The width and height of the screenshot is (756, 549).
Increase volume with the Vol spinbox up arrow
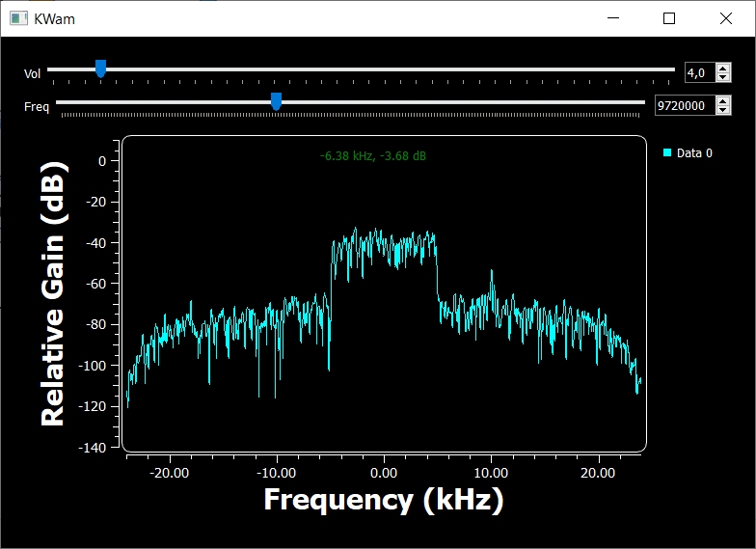coord(723,69)
